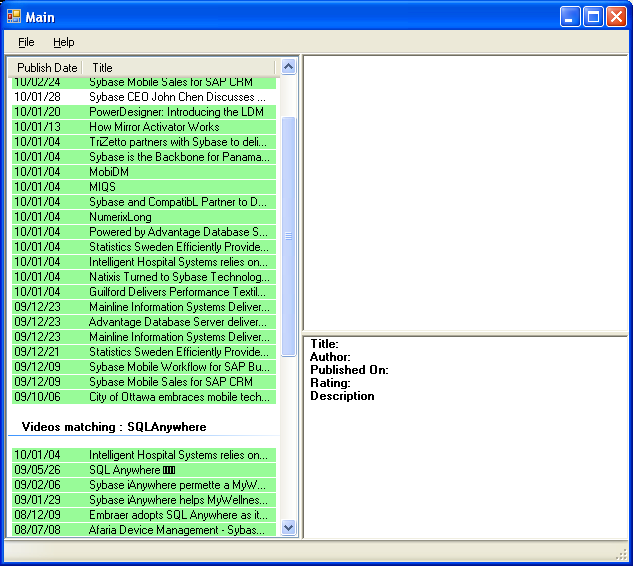Click the Main window app icon in title bar
633x566 pixels.
[x=14, y=16]
